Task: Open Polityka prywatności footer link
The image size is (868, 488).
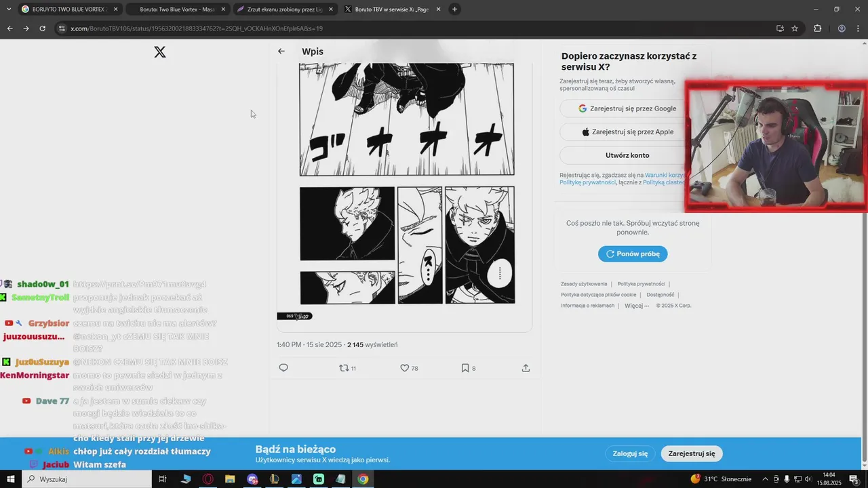Action: [641, 284]
